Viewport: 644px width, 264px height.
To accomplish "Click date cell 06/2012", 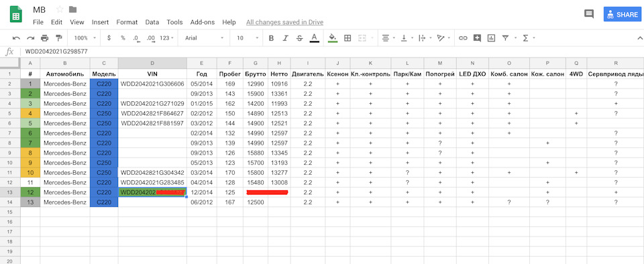I will click(202, 202).
